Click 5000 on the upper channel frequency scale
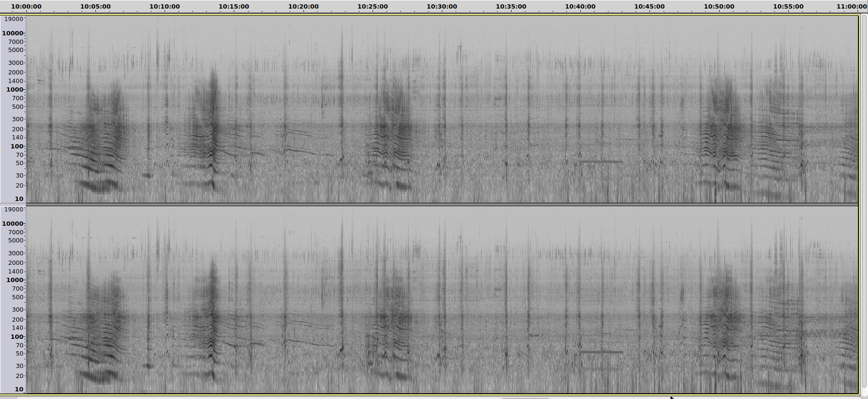 click(16, 50)
